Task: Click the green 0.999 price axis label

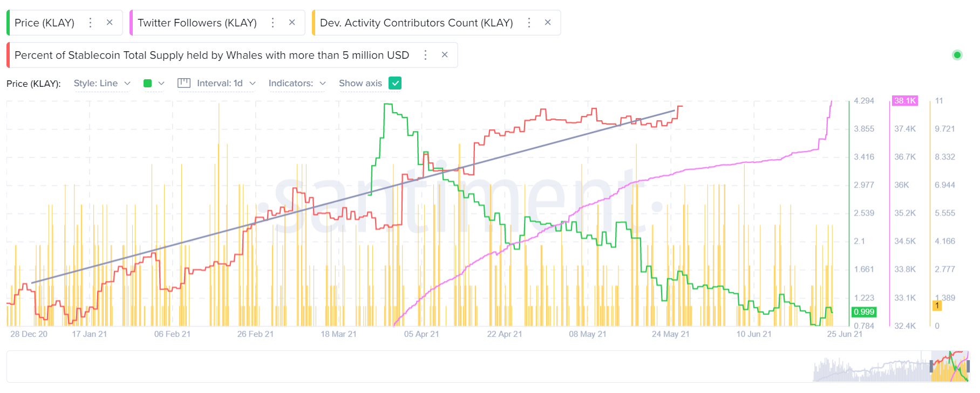Action: pos(864,312)
